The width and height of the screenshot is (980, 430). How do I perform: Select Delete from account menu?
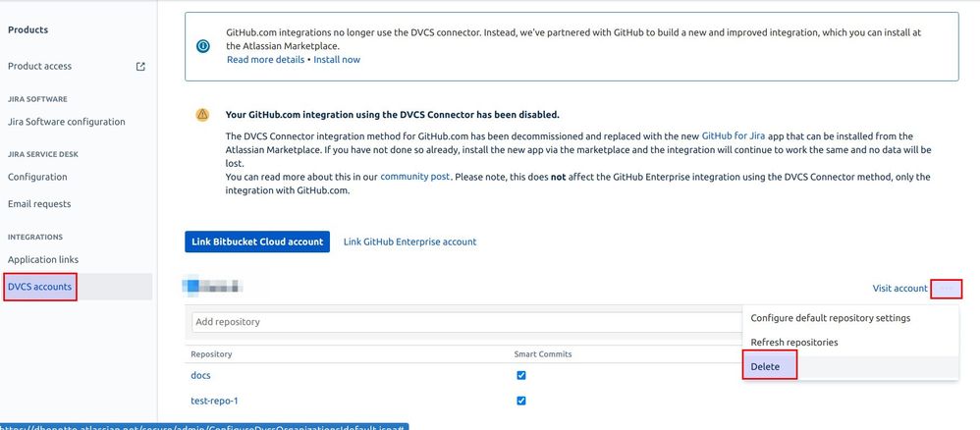pyautogui.click(x=850, y=367)
